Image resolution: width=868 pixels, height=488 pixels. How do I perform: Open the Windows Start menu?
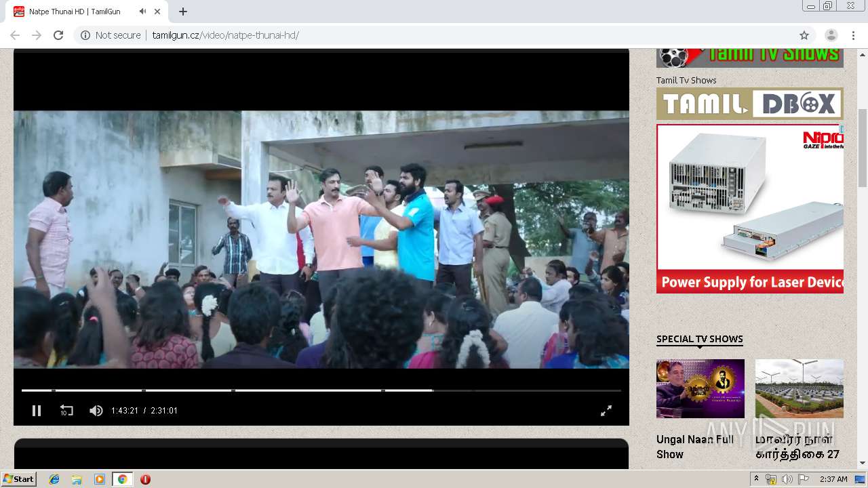19,479
